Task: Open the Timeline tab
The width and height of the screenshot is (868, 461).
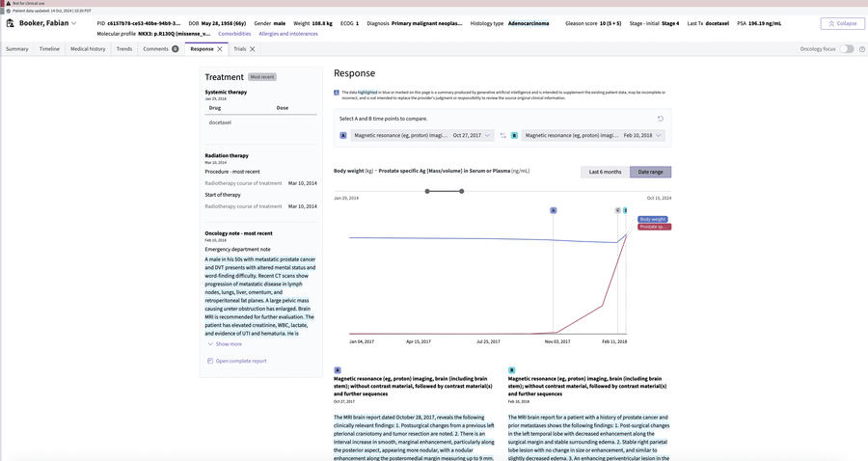Action: coord(49,48)
